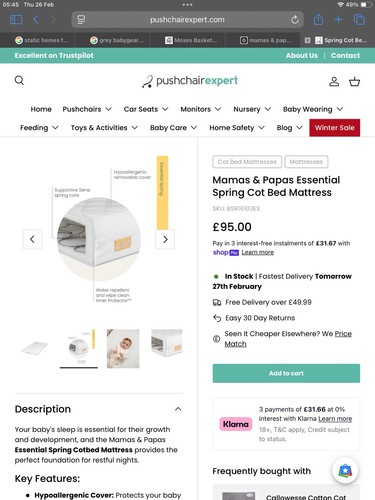This screenshot has height=500, width=375.
Task: Add a new Safari tab
Action: point(338,20)
